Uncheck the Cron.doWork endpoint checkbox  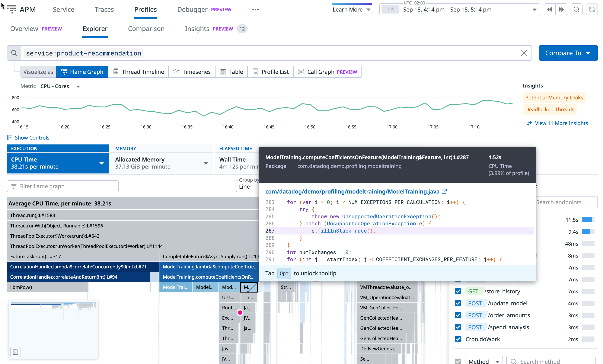[x=458, y=339]
